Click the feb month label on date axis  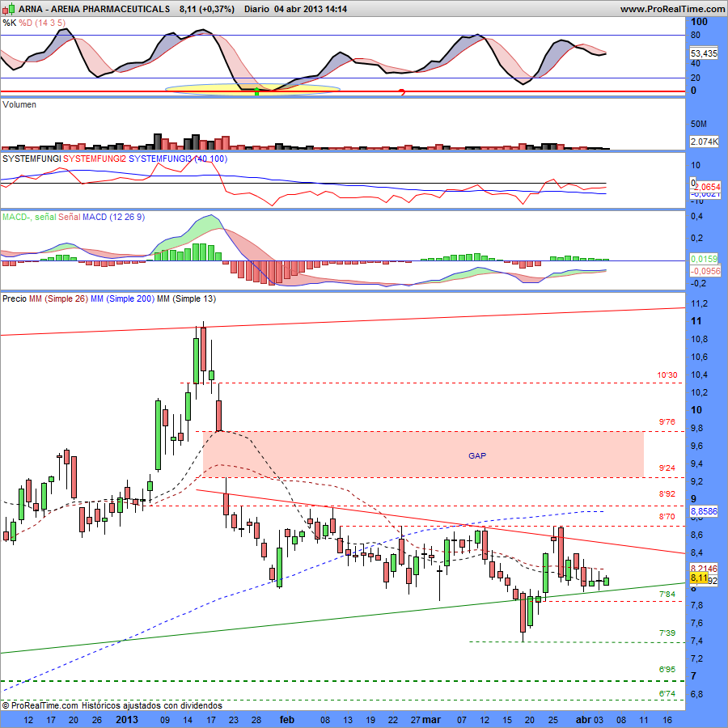287,720
